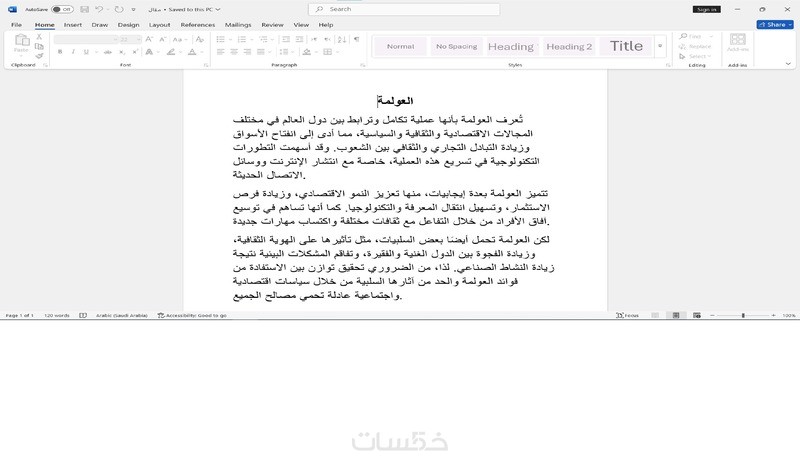Open the Select dropdown in Editing group
Viewport: 800px width, 460px height.
click(x=696, y=56)
